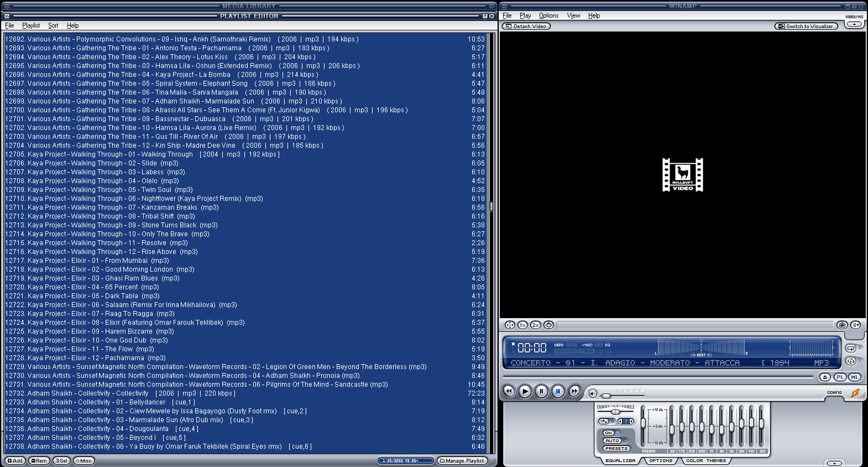This screenshot has width=868, height=467.
Task: Click the four-arrow video fit icon
Action: pyautogui.click(x=510, y=325)
